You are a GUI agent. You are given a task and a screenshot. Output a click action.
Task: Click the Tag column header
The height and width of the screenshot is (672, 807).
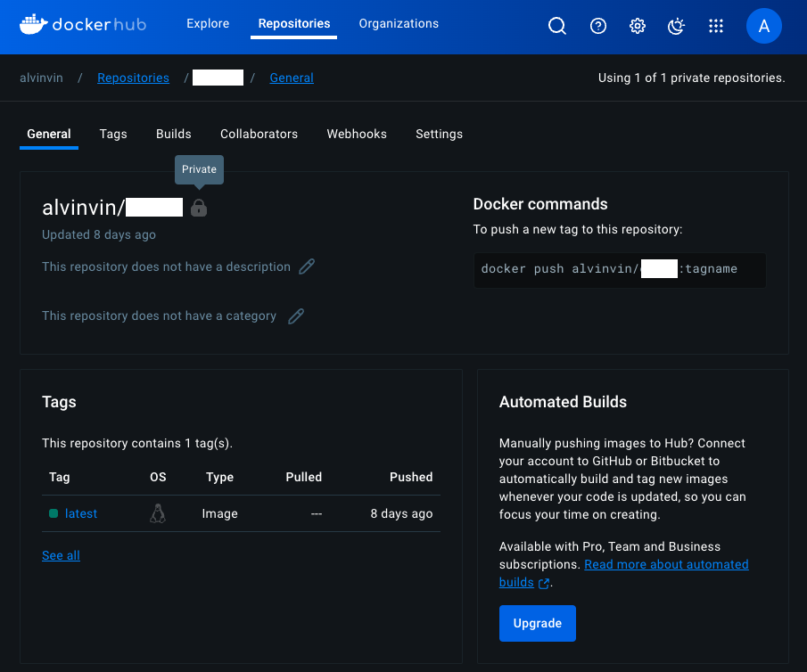[x=59, y=477]
